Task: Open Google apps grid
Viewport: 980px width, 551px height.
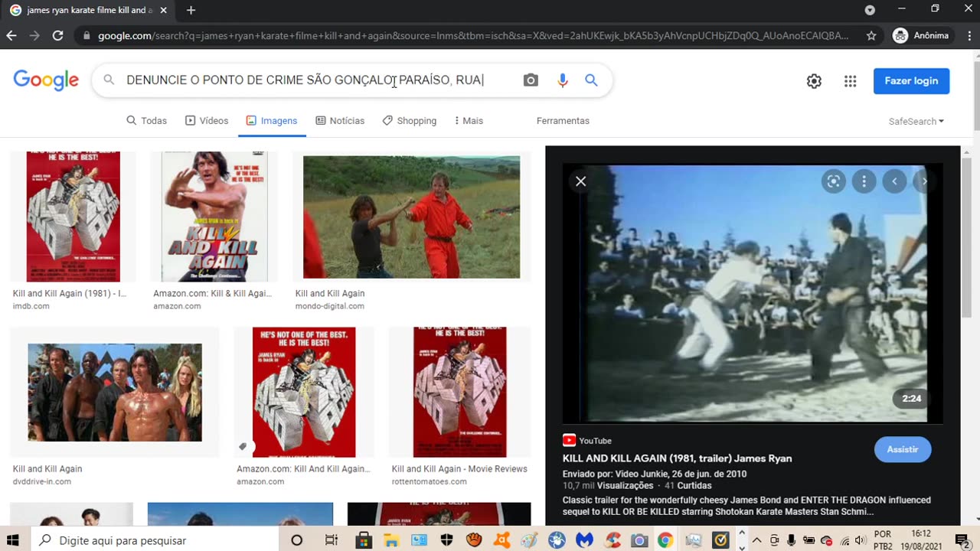Action: pyautogui.click(x=850, y=81)
